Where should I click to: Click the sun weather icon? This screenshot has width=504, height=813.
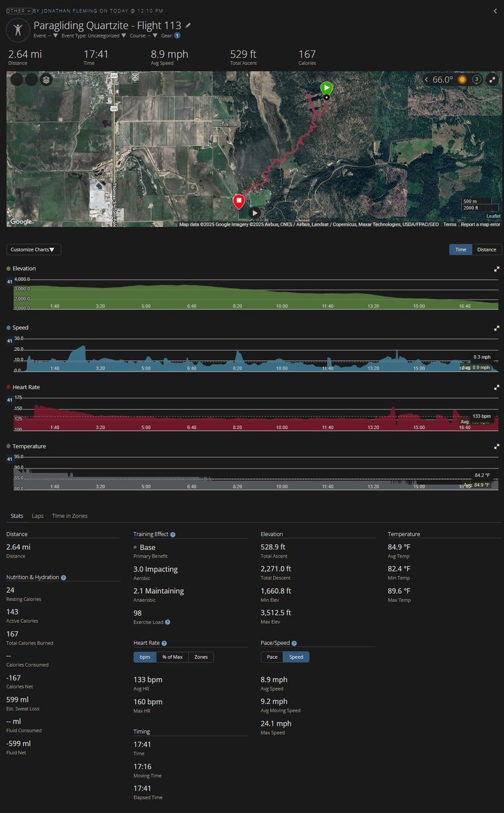462,79
